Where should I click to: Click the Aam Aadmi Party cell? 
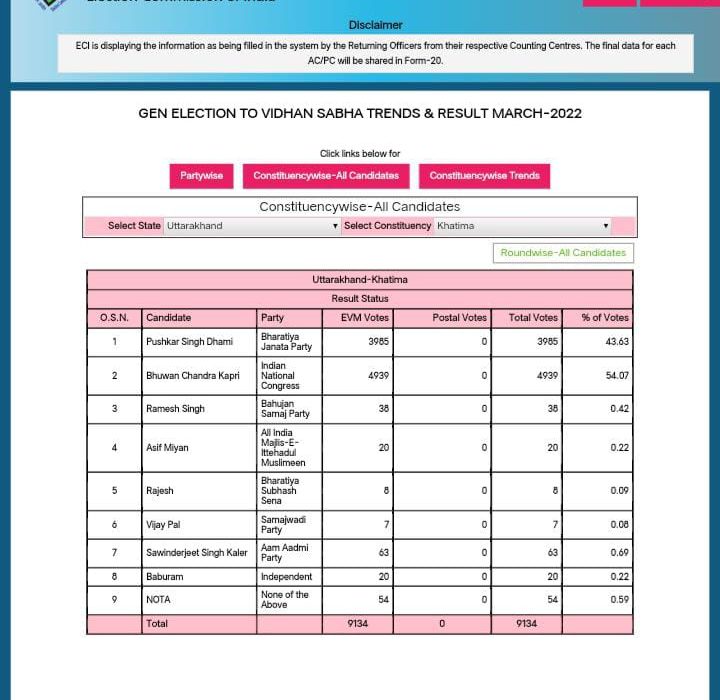coord(284,553)
